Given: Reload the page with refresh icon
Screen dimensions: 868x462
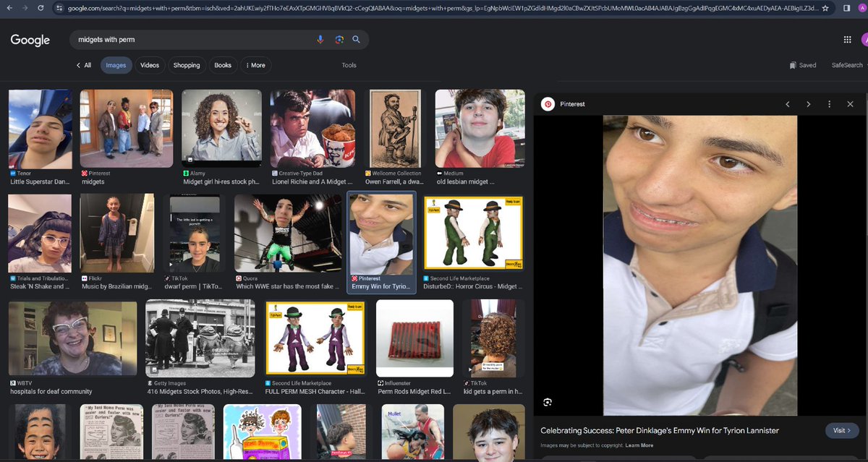Looking at the screenshot, I should pyautogui.click(x=41, y=7).
